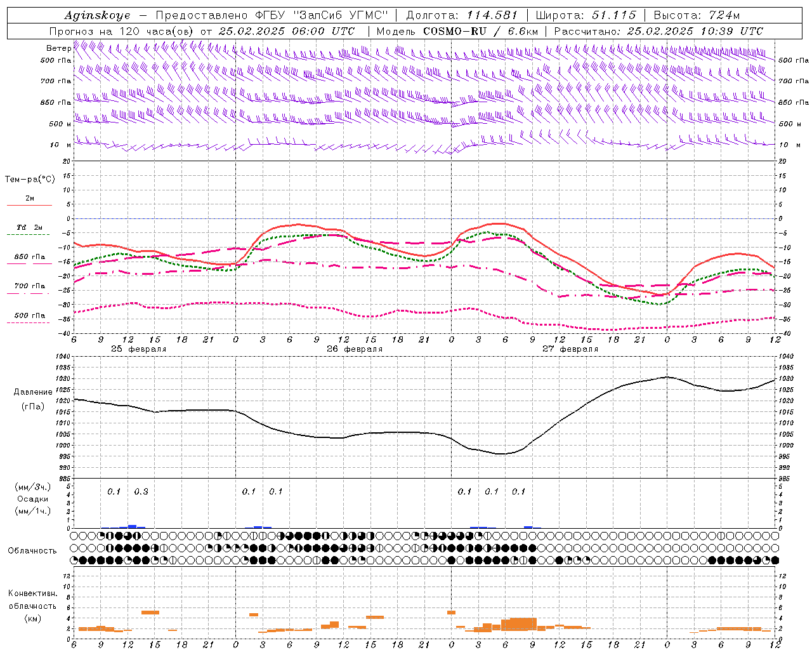Image resolution: width=812 pixels, height=650 pixels.
Task: Click the "Рассчитано: 25.02.2025 10:39 UTC" timestamp
Action: [658, 31]
